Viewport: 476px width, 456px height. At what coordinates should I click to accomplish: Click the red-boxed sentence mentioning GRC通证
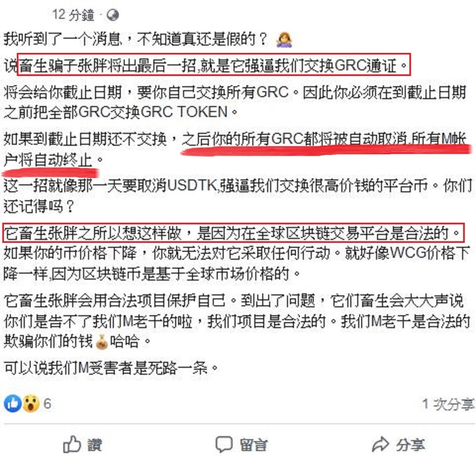[x=214, y=65]
